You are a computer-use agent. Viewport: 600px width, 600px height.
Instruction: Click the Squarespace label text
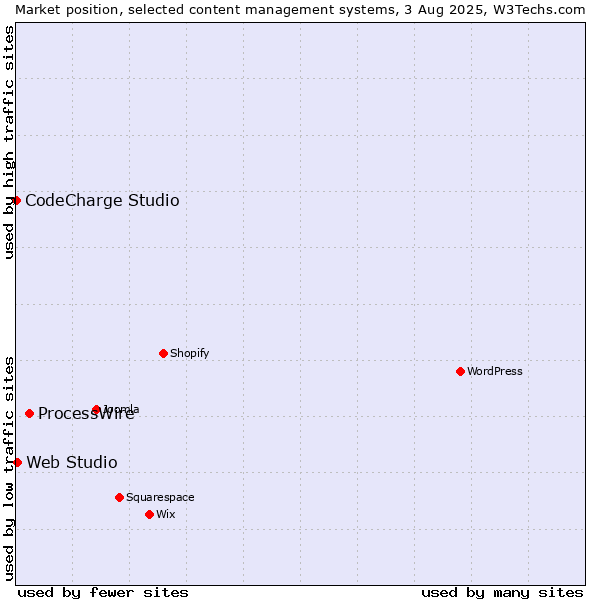pos(160,497)
